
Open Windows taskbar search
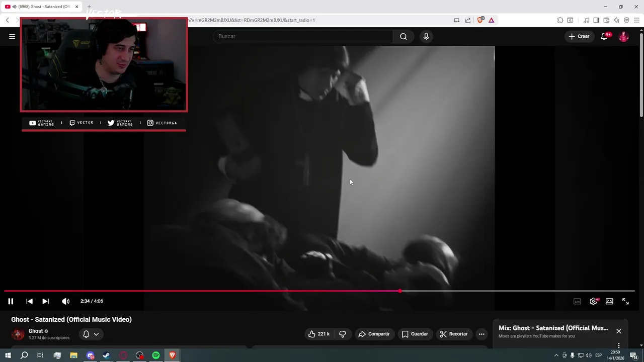pos(24,355)
